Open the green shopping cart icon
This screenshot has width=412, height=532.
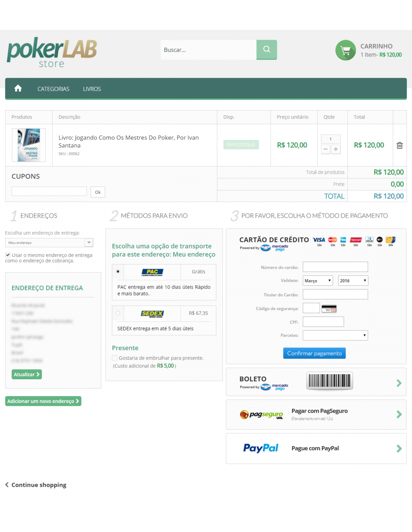pos(345,50)
